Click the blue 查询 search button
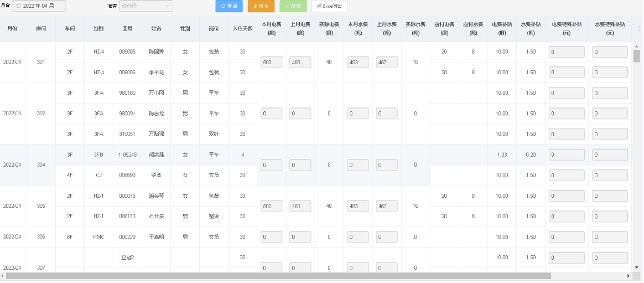 point(228,6)
